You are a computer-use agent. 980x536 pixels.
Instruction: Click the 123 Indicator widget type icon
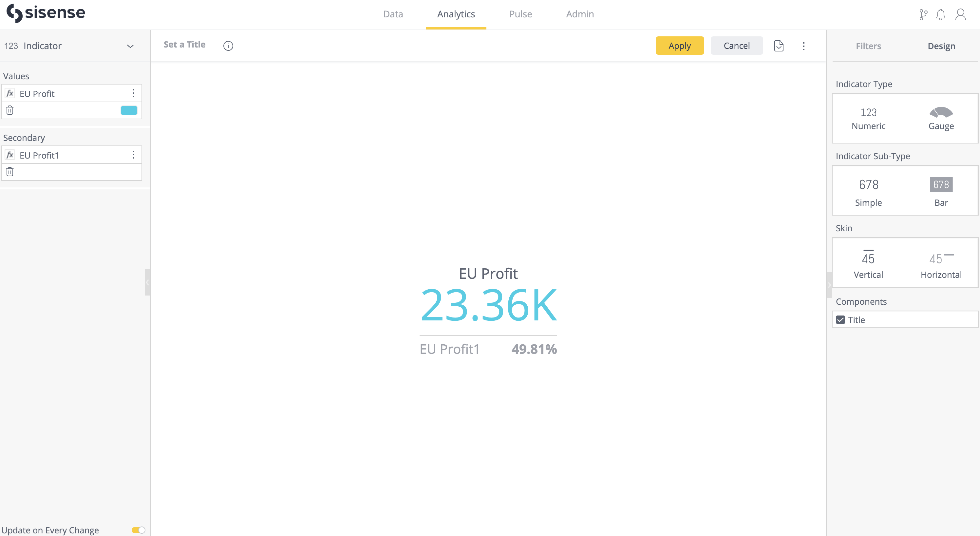click(11, 46)
